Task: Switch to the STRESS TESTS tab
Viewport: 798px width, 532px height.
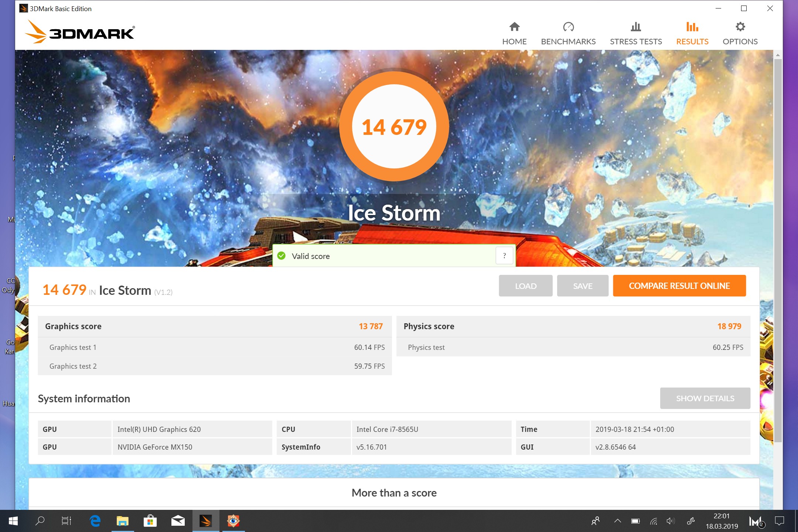Action: tap(636, 33)
